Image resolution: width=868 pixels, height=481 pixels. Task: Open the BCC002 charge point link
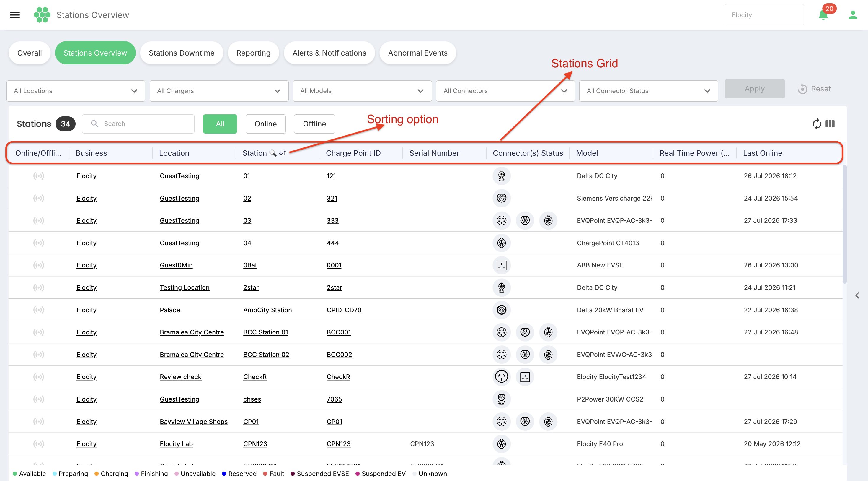339,355
